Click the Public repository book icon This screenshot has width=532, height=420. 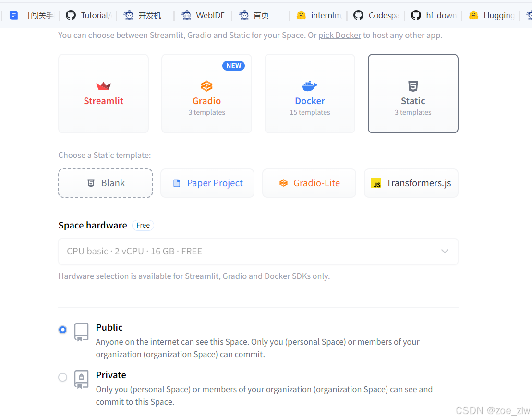[82, 332]
